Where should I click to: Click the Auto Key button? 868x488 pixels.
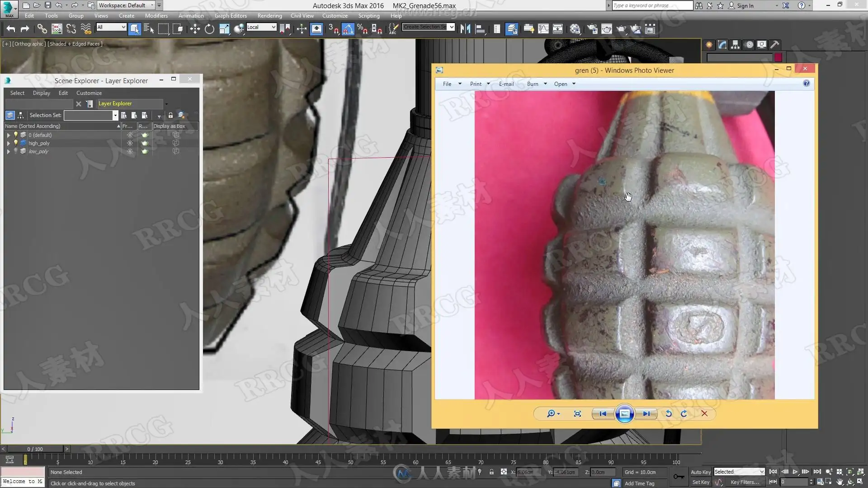point(700,472)
